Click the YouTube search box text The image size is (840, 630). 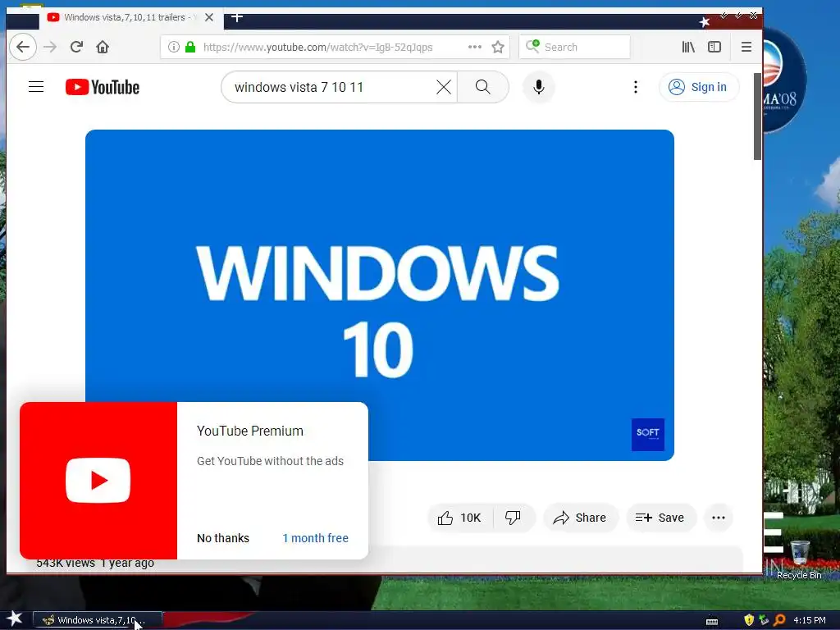pyautogui.click(x=299, y=87)
